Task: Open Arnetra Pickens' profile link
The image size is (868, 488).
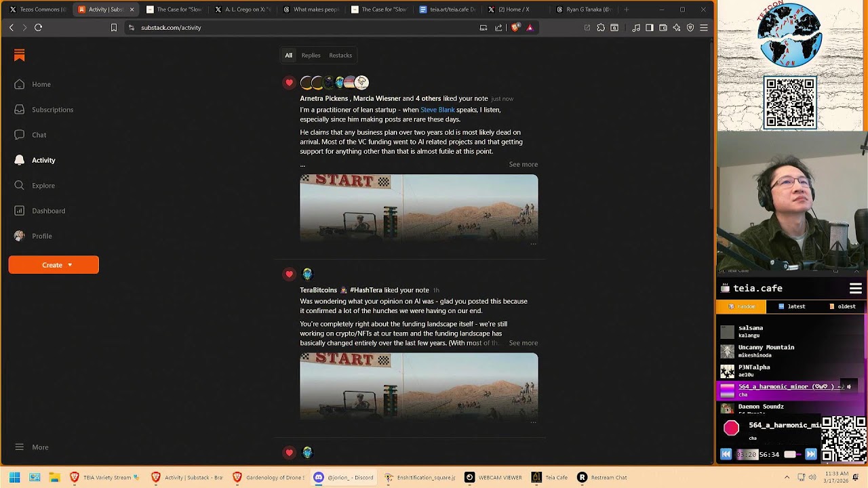Action: click(323, 98)
